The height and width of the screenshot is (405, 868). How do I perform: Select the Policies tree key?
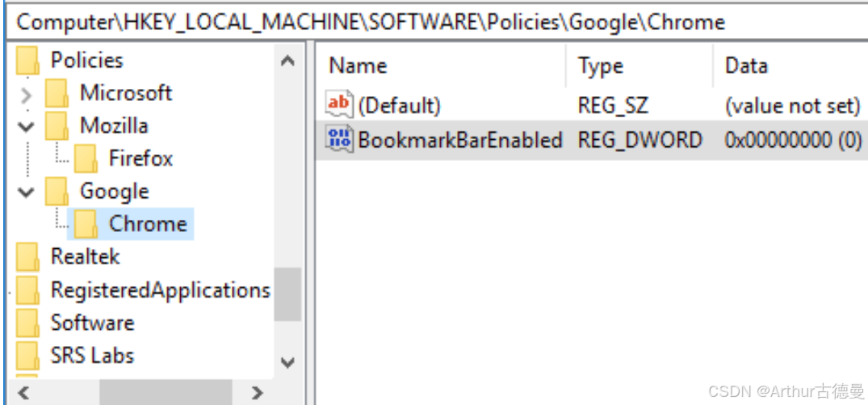tap(87, 61)
